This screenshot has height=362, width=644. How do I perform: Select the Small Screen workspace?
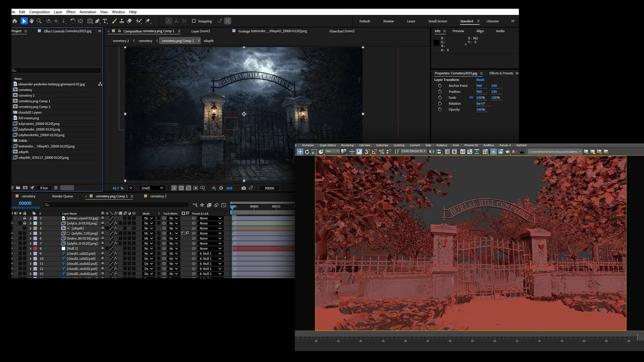(437, 21)
